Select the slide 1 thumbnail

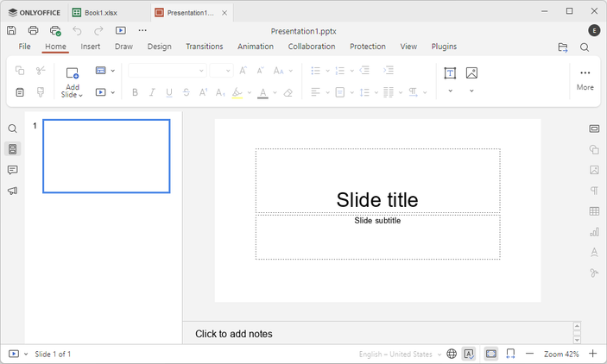[x=106, y=156]
